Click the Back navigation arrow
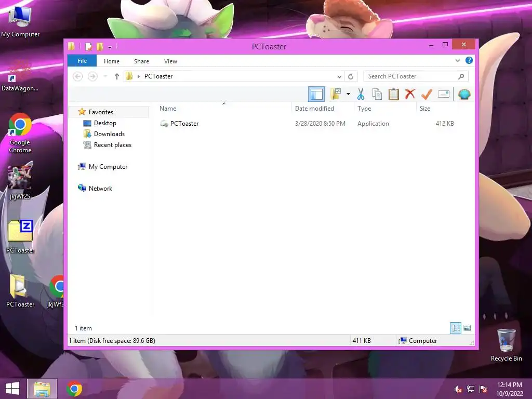Screen dimensions: 532x399 click(x=78, y=76)
